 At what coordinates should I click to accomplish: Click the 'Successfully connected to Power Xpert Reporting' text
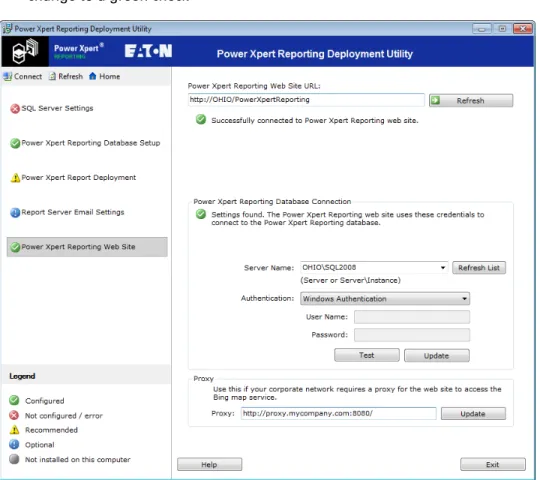[x=315, y=121]
